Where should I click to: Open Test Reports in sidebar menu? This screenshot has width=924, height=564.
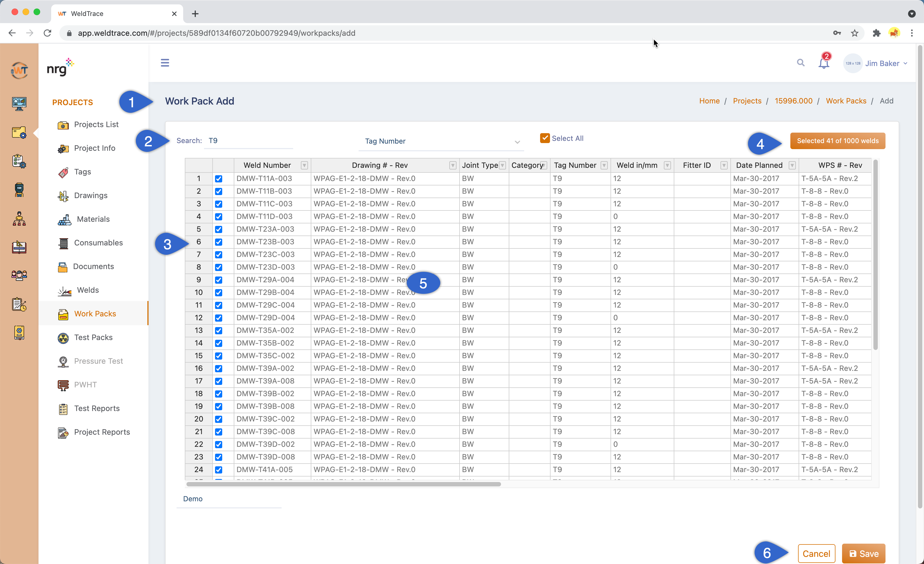(97, 408)
